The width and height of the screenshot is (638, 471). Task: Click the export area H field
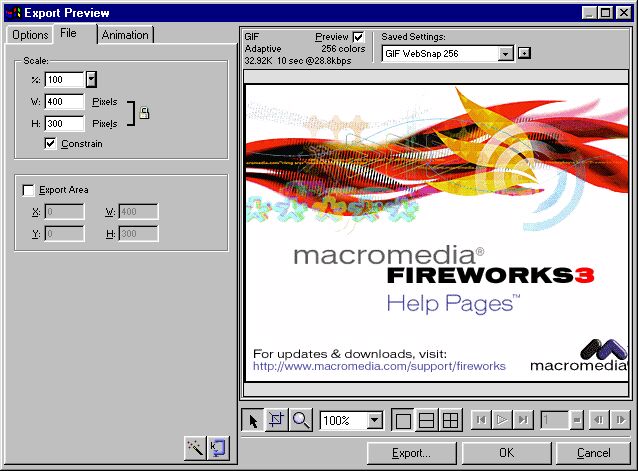tap(138, 233)
